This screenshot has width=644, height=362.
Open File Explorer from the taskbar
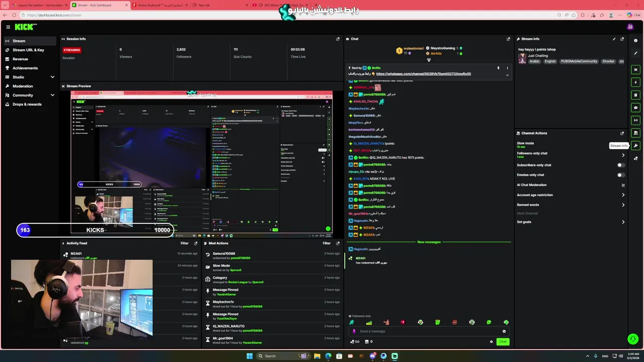point(317,356)
